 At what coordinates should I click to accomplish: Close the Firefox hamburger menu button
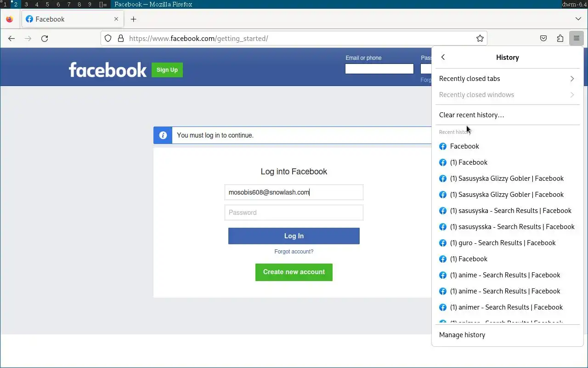(576, 39)
